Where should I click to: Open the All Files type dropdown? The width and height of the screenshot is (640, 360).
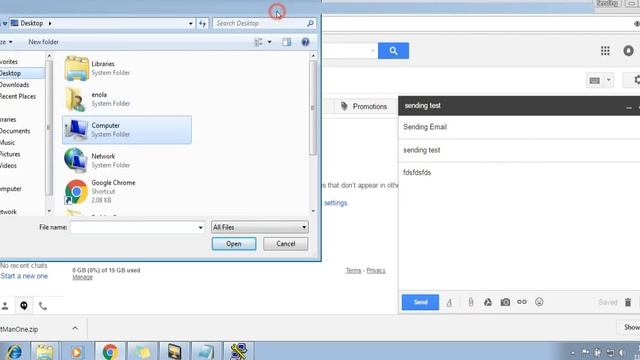(x=260, y=227)
